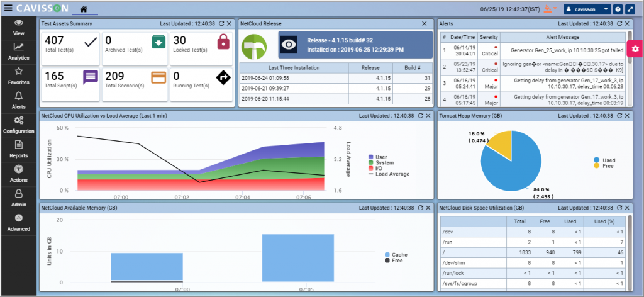Image resolution: width=644 pixels, height=297 pixels.
Task: Refresh the Tomcat Heap Memory panel
Action: [619, 116]
